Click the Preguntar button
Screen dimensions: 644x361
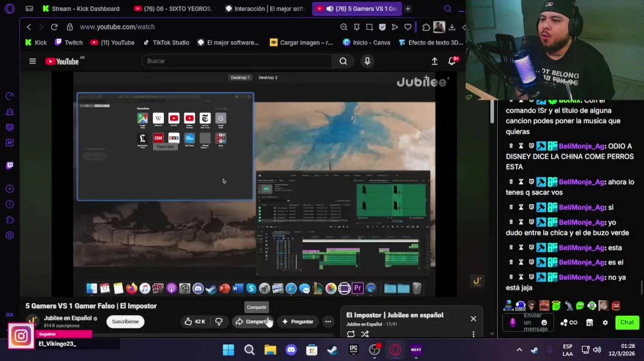pos(297,321)
